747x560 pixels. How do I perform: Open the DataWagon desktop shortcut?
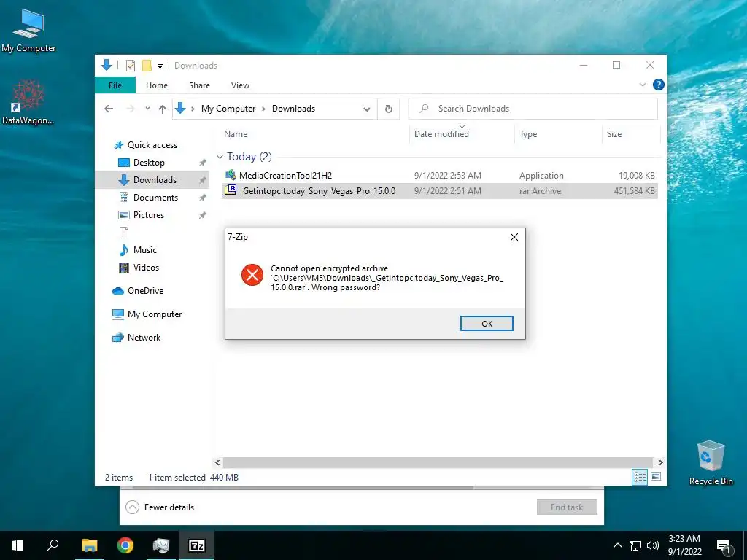(28, 102)
